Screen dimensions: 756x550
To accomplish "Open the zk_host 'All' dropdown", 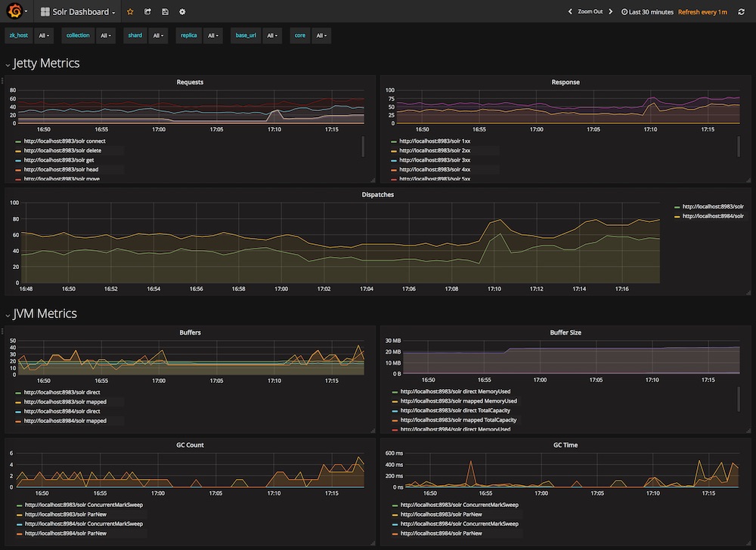I will point(44,36).
